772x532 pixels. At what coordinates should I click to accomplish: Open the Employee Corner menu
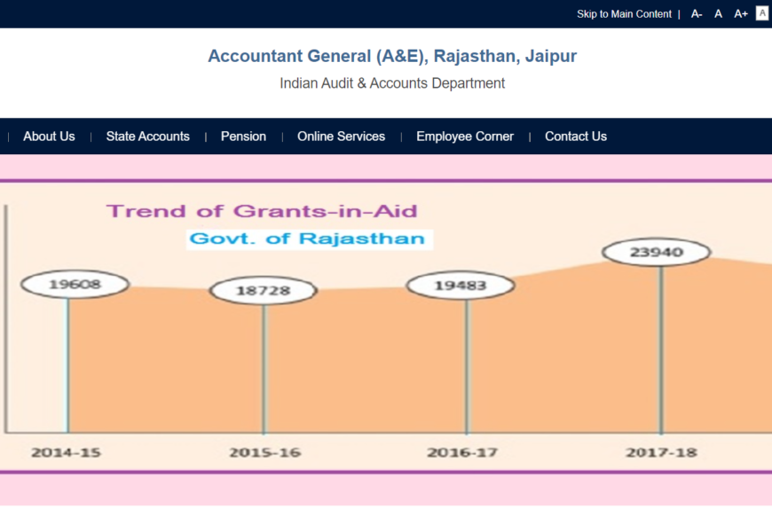tap(465, 137)
